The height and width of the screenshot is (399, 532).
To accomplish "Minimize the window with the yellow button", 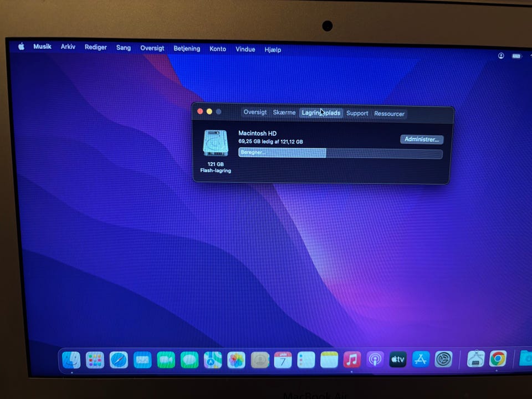I will click(x=209, y=111).
